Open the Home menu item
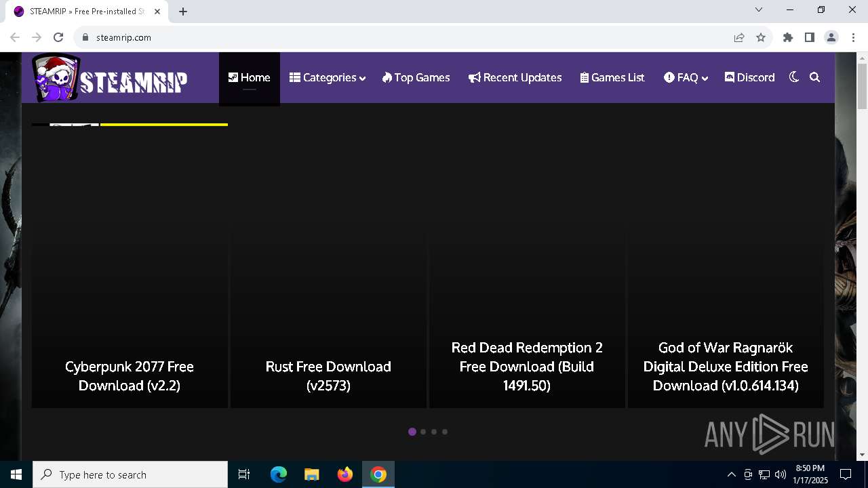 (x=249, y=78)
